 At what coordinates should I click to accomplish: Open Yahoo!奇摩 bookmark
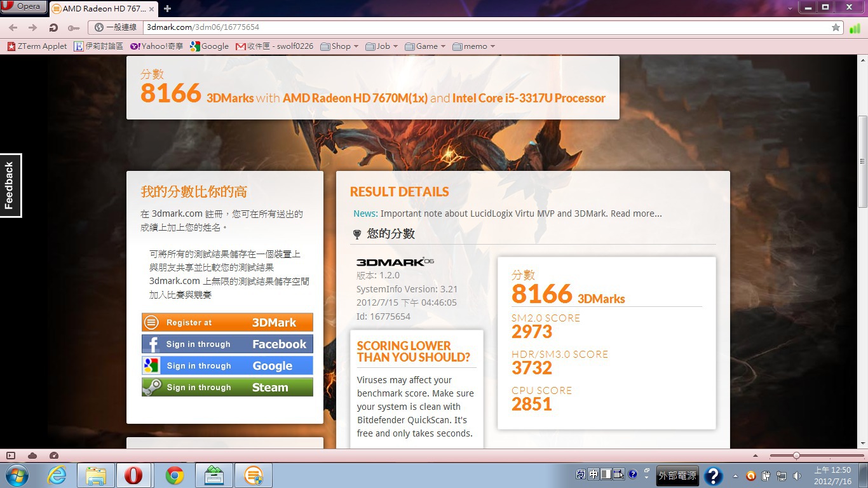tap(156, 46)
